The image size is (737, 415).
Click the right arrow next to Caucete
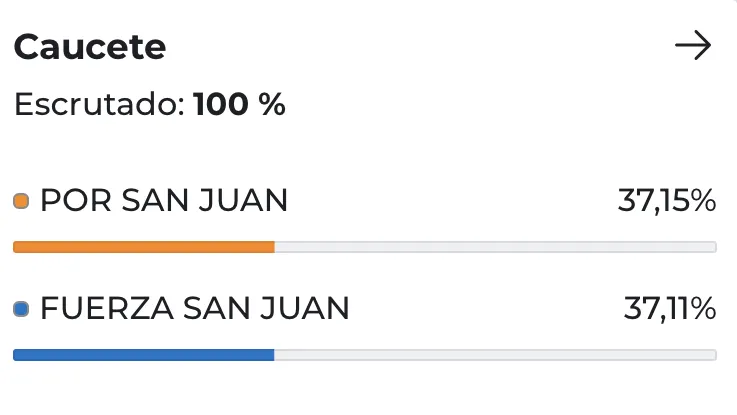[693, 47]
